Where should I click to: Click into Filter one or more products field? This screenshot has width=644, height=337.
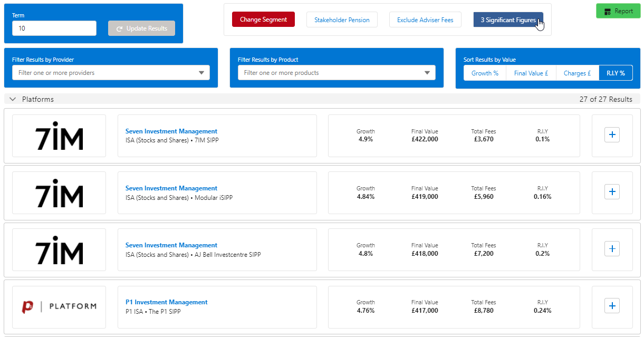tap(337, 73)
